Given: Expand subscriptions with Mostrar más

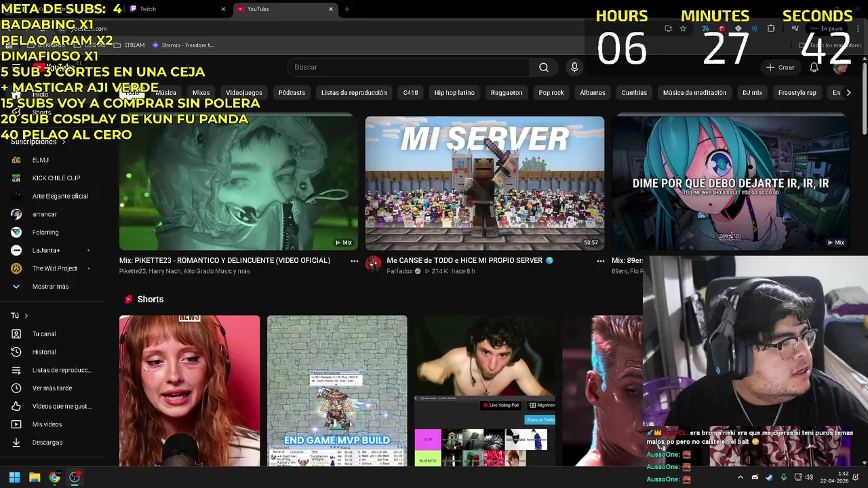Looking at the screenshot, I should tap(52, 286).
